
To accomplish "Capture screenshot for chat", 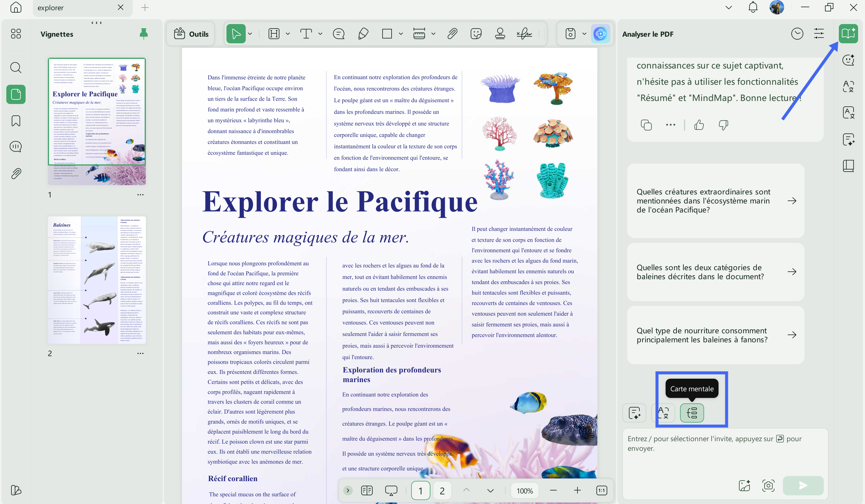I will pyautogui.click(x=768, y=485).
